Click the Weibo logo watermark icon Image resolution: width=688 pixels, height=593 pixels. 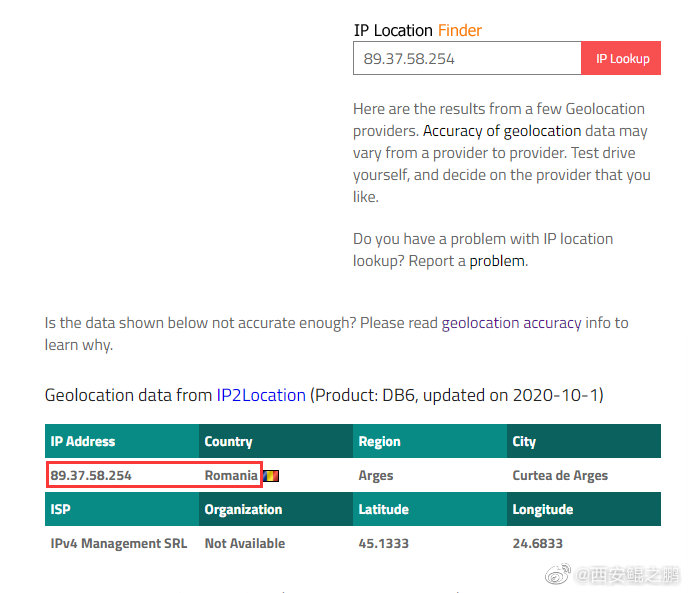tap(558, 574)
